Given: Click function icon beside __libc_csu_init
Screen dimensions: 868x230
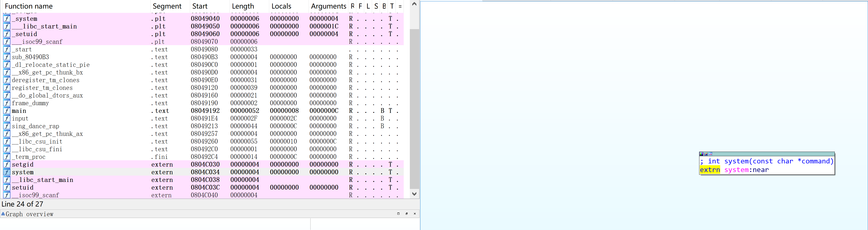Looking at the screenshot, I should (x=7, y=142).
